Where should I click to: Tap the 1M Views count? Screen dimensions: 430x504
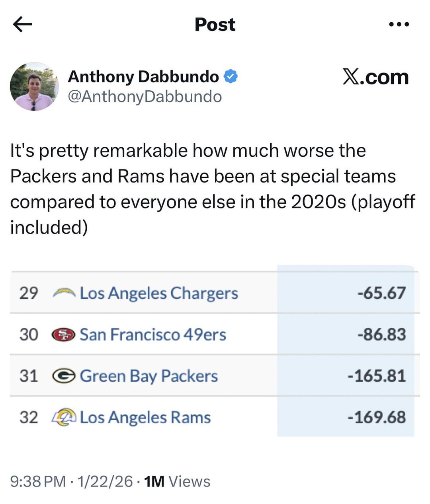177,481
